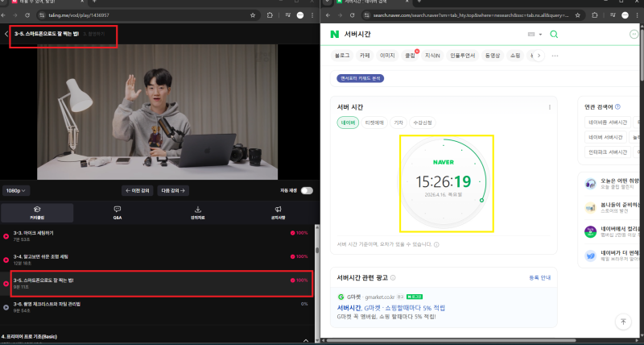The width and height of the screenshot is (644, 345).
Task: Switch to the 인플루언서 search tab
Action: pos(462,55)
